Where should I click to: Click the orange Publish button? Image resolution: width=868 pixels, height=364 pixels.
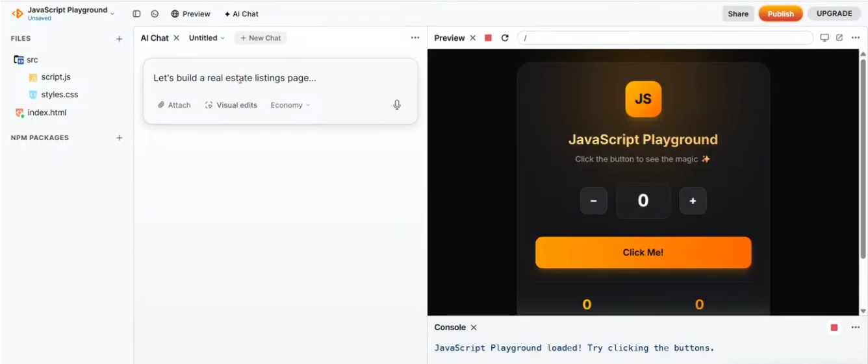(x=780, y=14)
